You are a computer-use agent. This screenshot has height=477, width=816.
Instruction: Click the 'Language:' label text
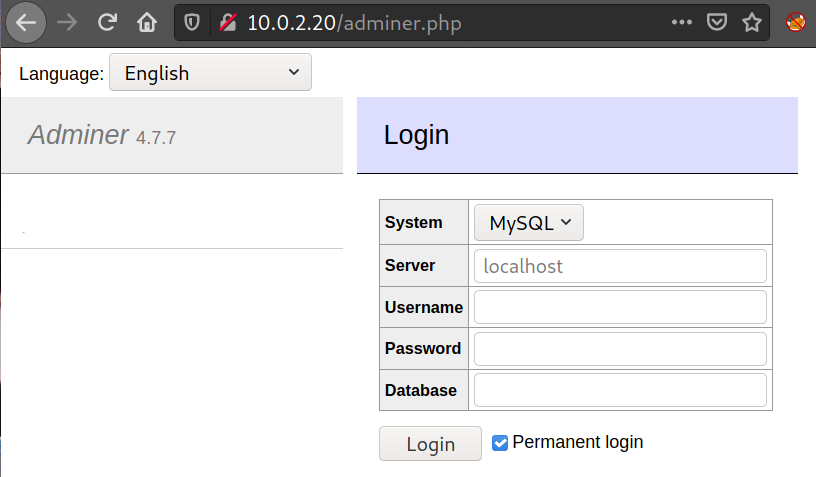61,73
